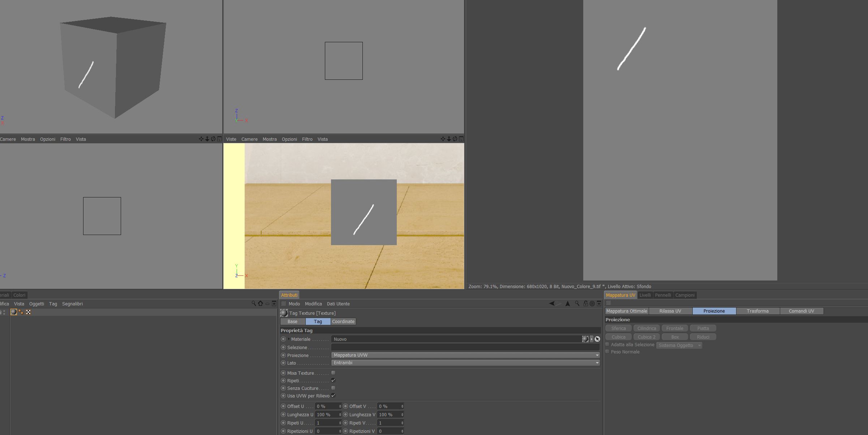Click the up arrow in Attributi toolbar
Image resolution: width=868 pixels, height=435 pixels.
point(568,304)
